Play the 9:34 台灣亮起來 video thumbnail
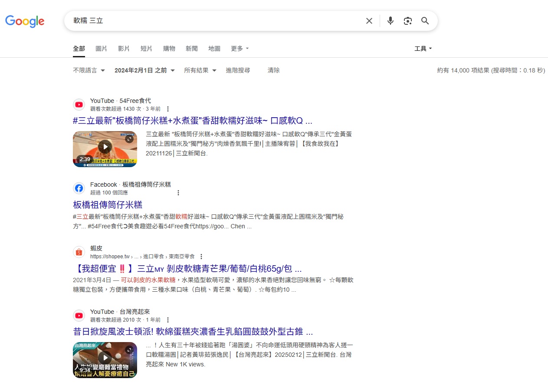Screen dimensions: 548x392 [105, 360]
